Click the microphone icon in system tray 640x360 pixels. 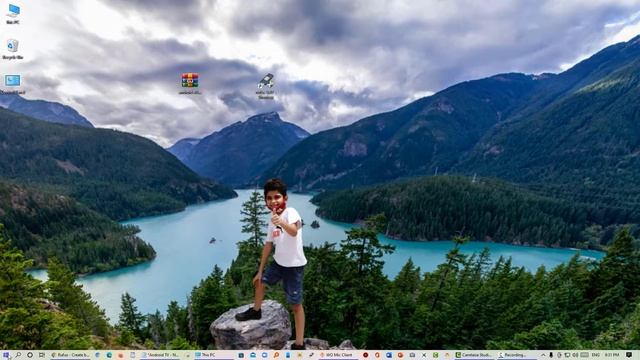551,355
